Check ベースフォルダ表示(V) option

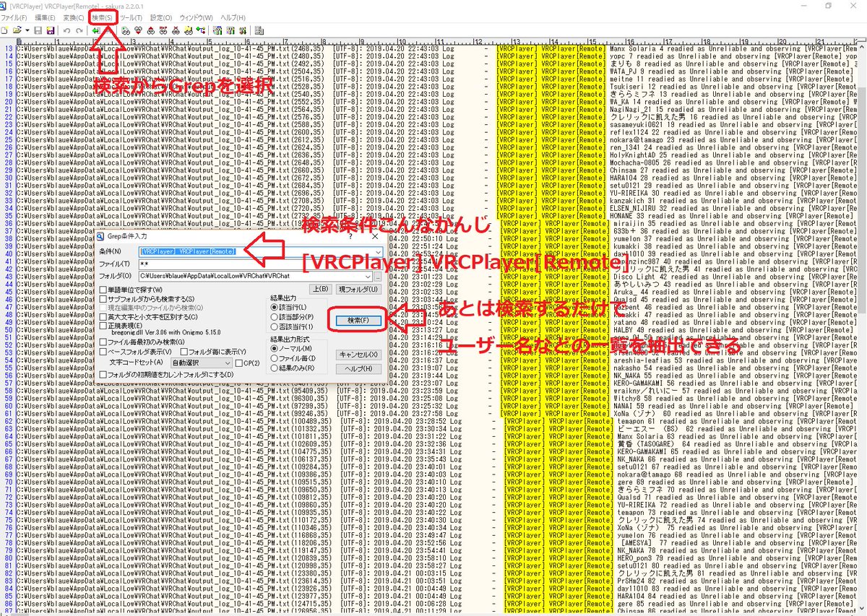(102, 351)
